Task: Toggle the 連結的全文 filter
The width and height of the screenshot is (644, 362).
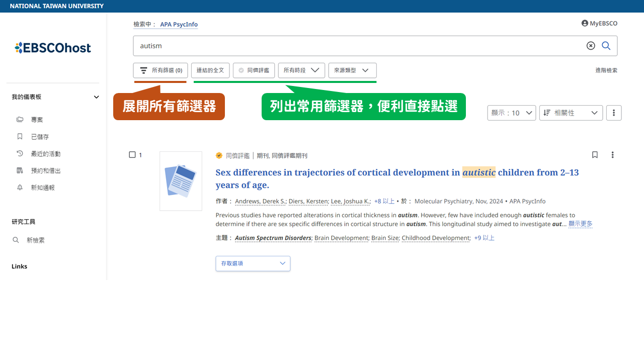Action: pyautogui.click(x=210, y=70)
